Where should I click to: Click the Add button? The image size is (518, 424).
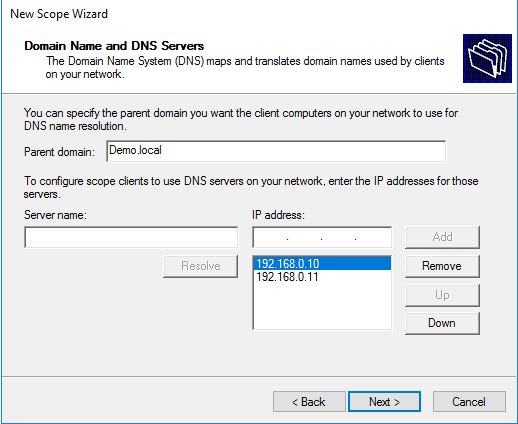[442, 237]
